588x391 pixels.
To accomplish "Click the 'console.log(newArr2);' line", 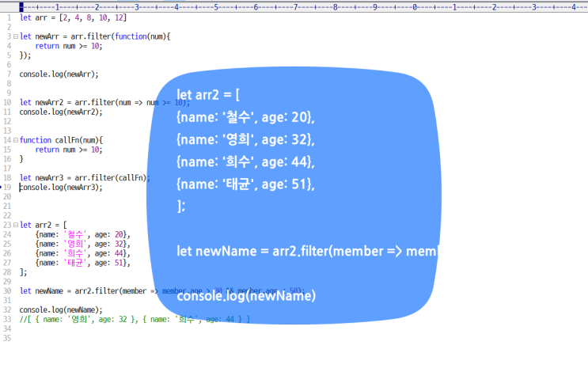I will pos(61,112).
